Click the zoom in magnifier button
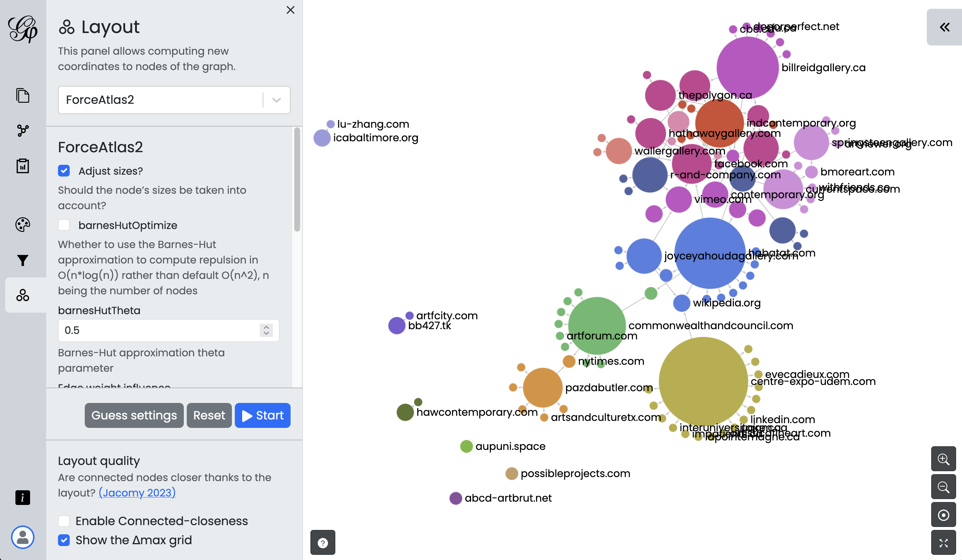This screenshot has width=962, height=560. pos(943,459)
